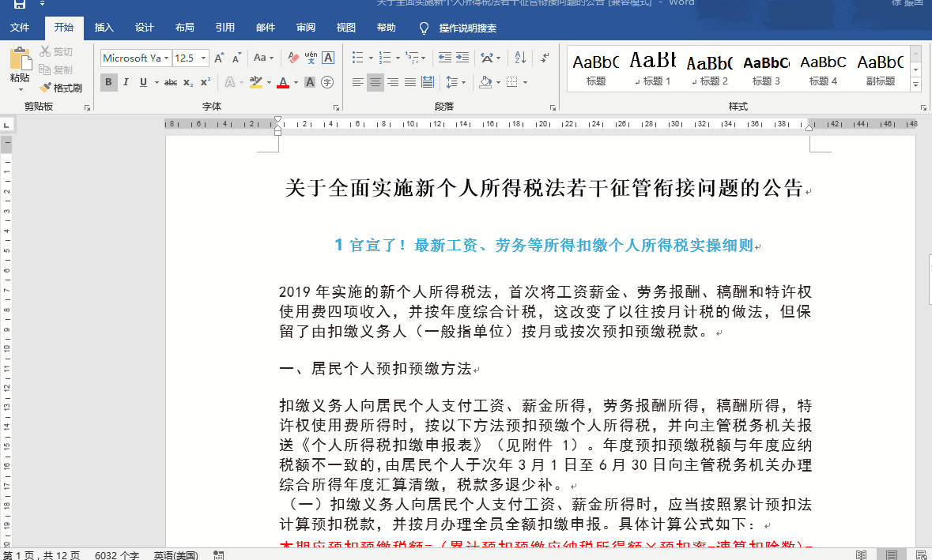The width and height of the screenshot is (932, 560).
Task: Toggle superscript formatting
Action: coord(204,81)
